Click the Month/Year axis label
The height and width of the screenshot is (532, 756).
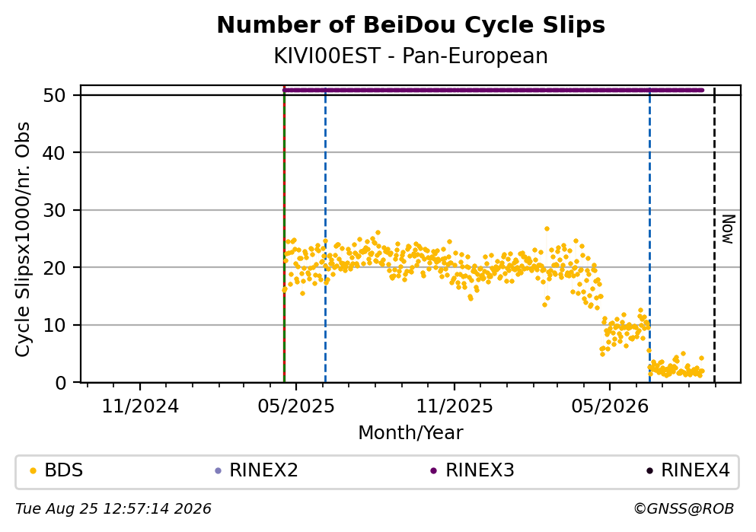click(x=410, y=433)
